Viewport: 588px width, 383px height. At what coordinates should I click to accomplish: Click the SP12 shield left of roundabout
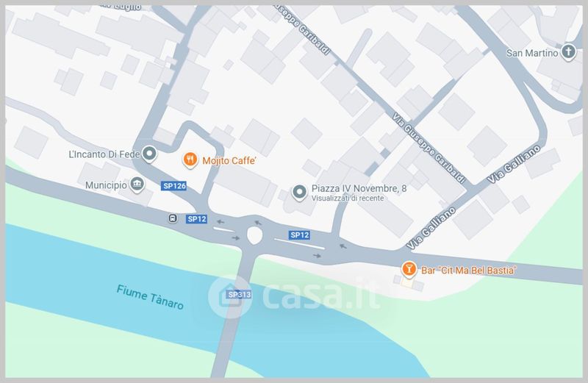click(x=197, y=219)
